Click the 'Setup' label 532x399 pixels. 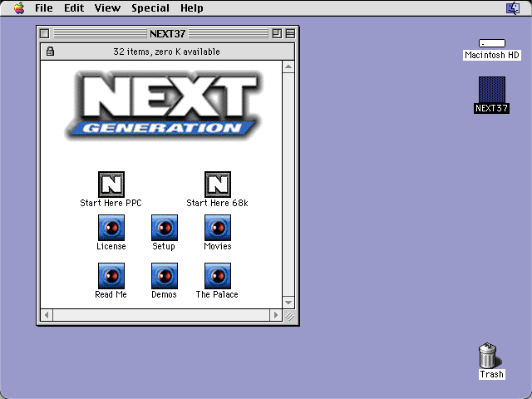[164, 246]
